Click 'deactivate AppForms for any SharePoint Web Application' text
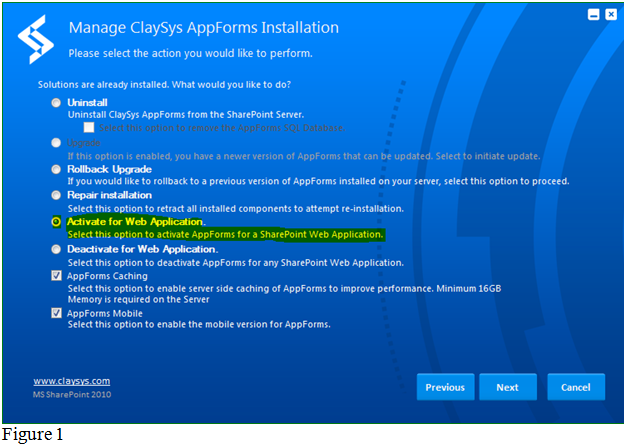 tap(236, 263)
